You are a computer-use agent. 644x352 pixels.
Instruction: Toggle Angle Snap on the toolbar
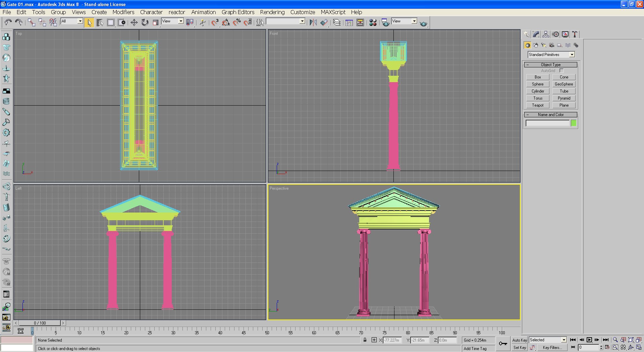click(226, 22)
